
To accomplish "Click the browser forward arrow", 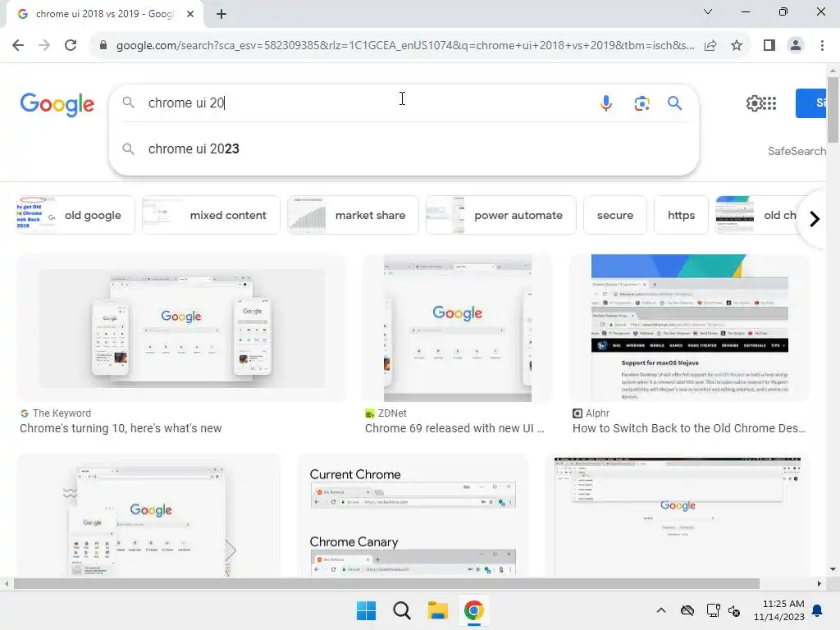I will [x=44, y=46].
